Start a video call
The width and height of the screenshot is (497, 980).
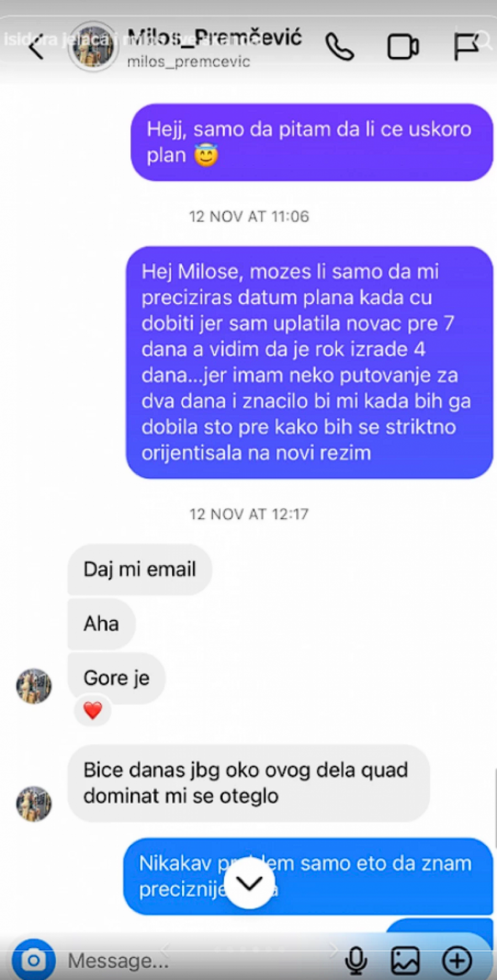(x=403, y=47)
